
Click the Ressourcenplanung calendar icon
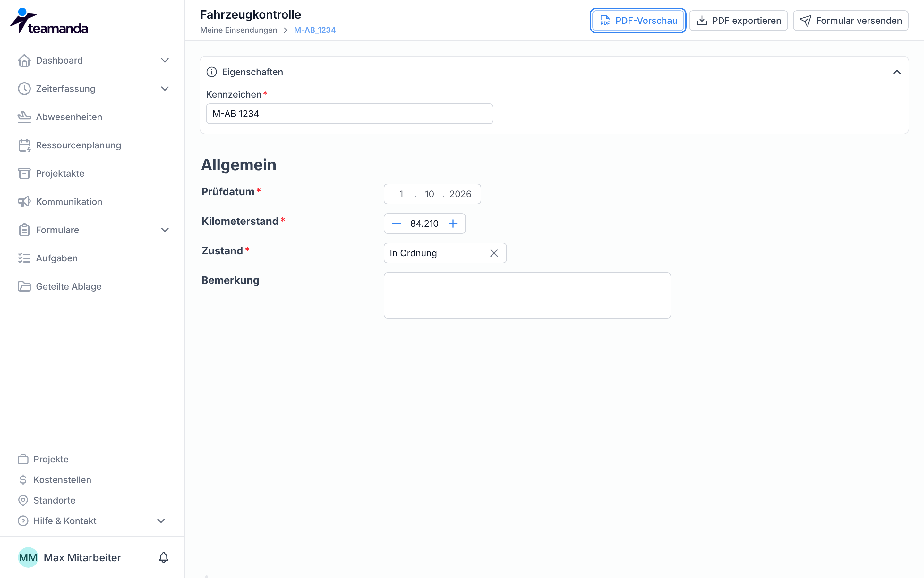pos(24,145)
